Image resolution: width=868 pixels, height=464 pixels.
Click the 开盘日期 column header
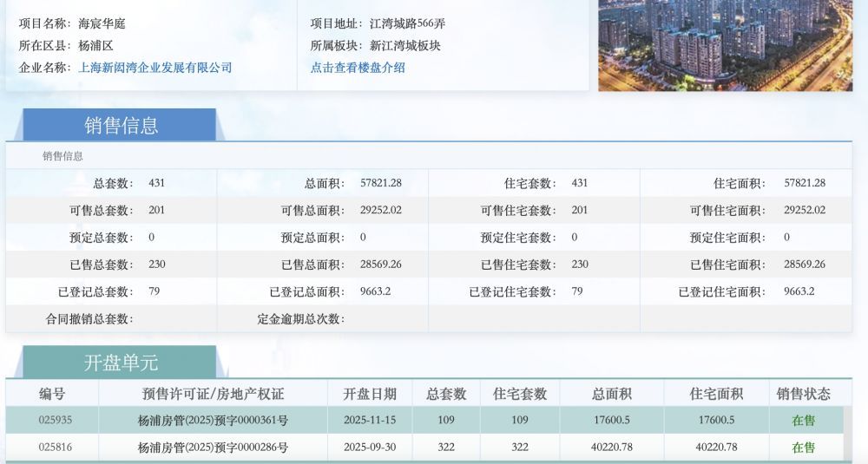click(x=370, y=394)
